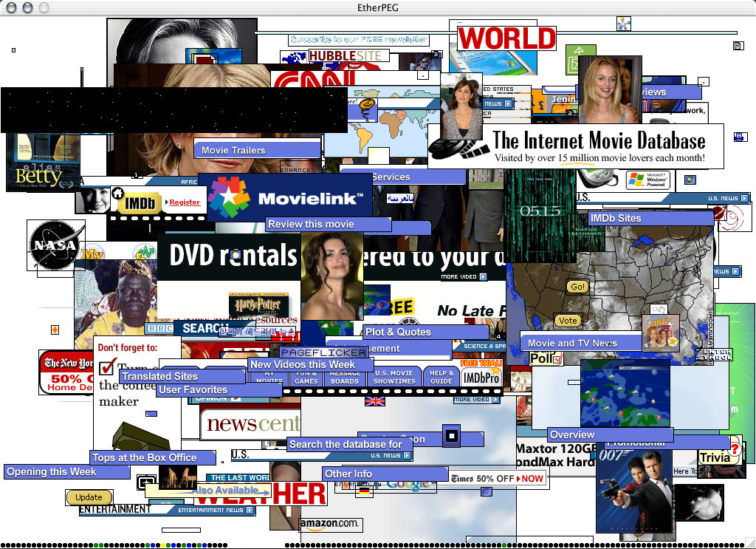Open the alias Betty poster
This screenshot has width=756, height=549.
pyautogui.click(x=42, y=162)
